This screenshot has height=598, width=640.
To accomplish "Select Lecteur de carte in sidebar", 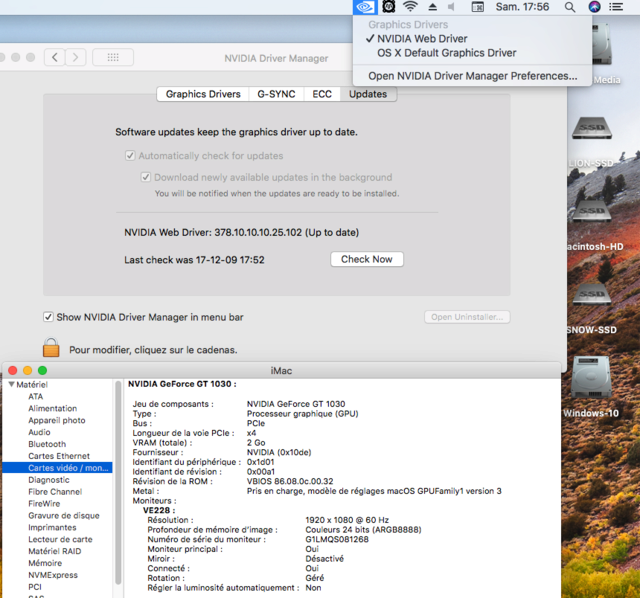I will tap(60, 539).
